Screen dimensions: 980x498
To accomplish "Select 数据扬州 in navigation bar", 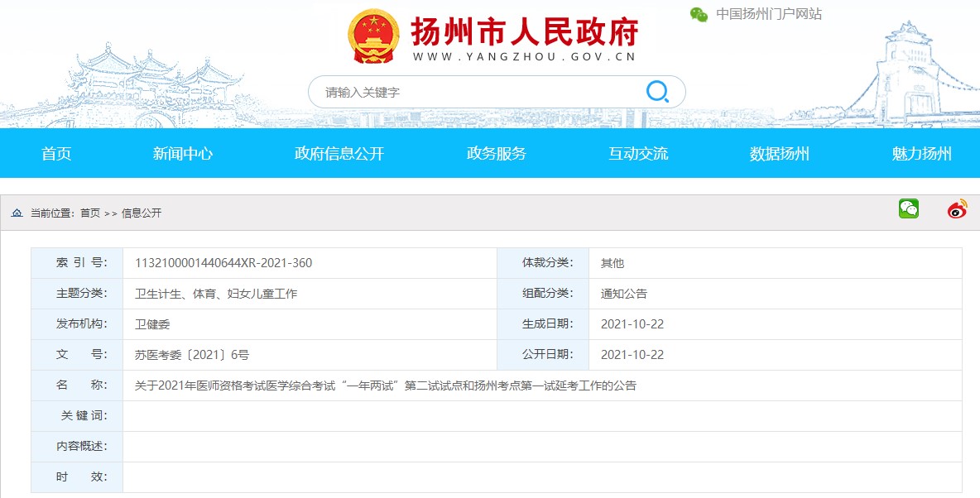I will [x=779, y=154].
